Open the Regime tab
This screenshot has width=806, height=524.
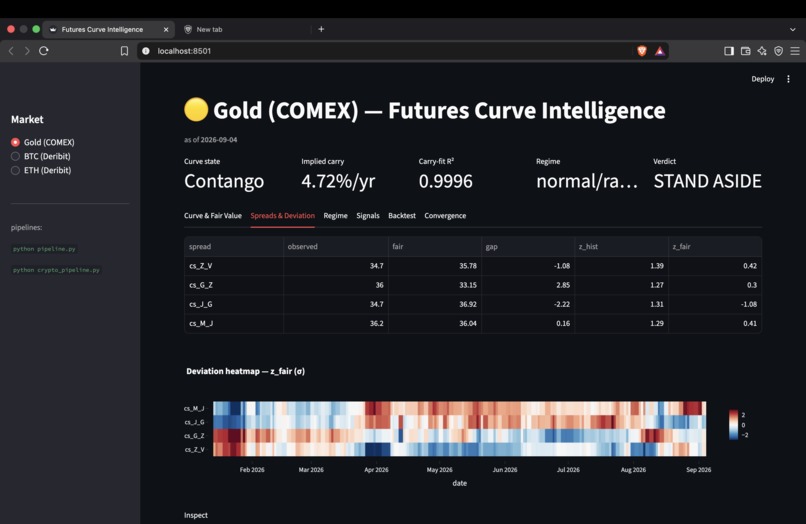pos(336,215)
